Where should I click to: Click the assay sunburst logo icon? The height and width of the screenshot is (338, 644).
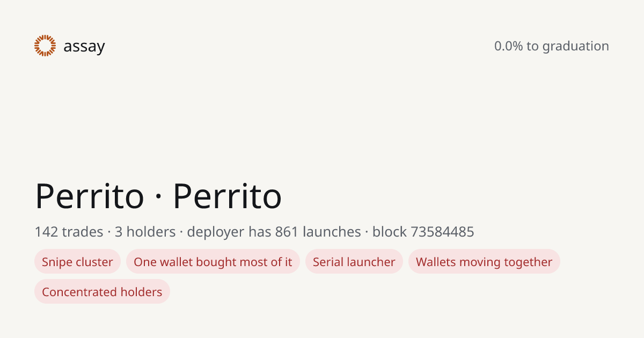click(45, 46)
